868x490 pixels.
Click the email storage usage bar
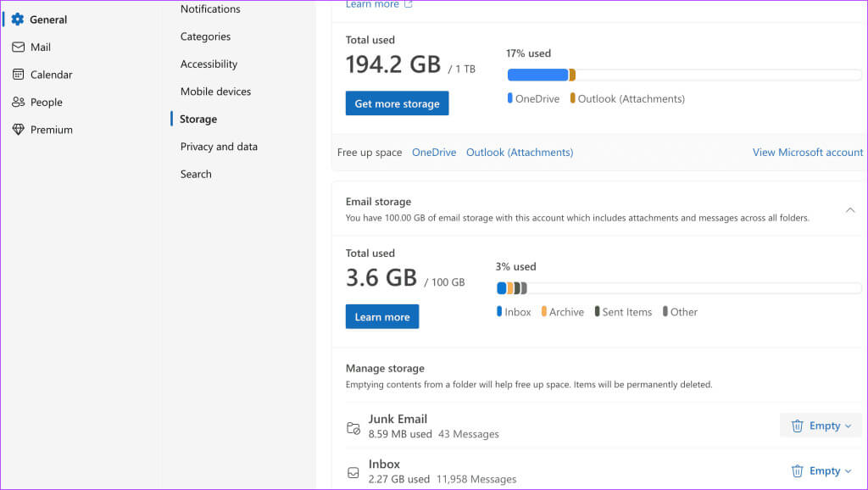[679, 288]
